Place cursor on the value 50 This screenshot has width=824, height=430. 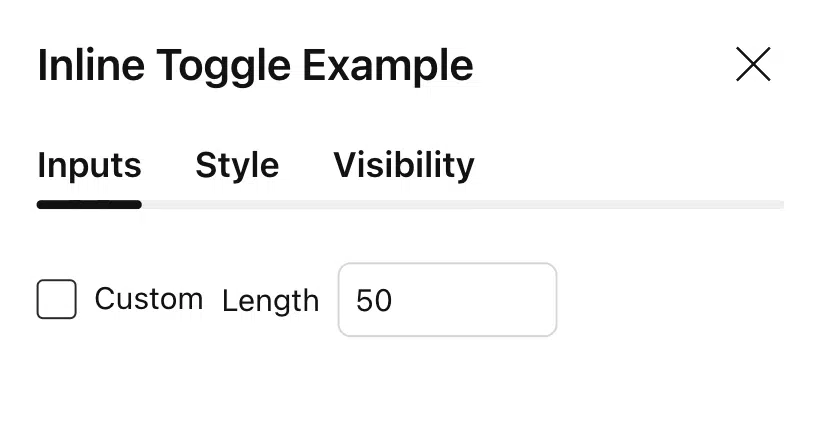[374, 300]
